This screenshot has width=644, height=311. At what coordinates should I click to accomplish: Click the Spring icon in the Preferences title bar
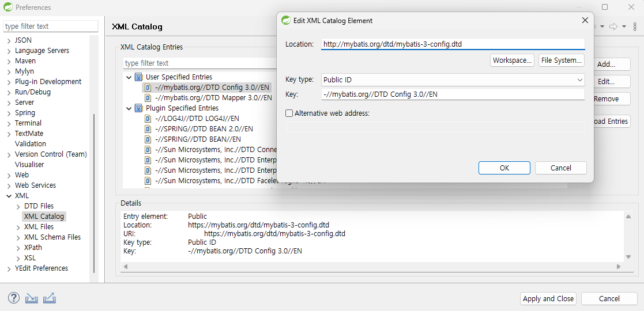point(8,7)
